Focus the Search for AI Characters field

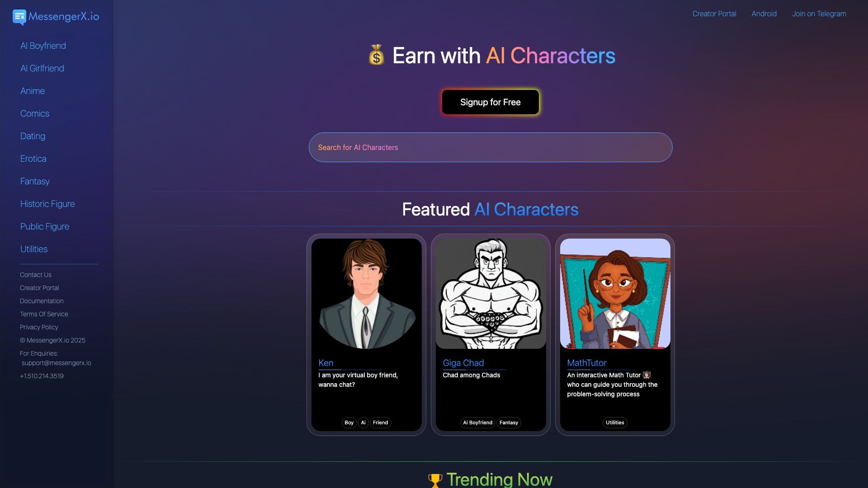pyautogui.click(x=491, y=147)
